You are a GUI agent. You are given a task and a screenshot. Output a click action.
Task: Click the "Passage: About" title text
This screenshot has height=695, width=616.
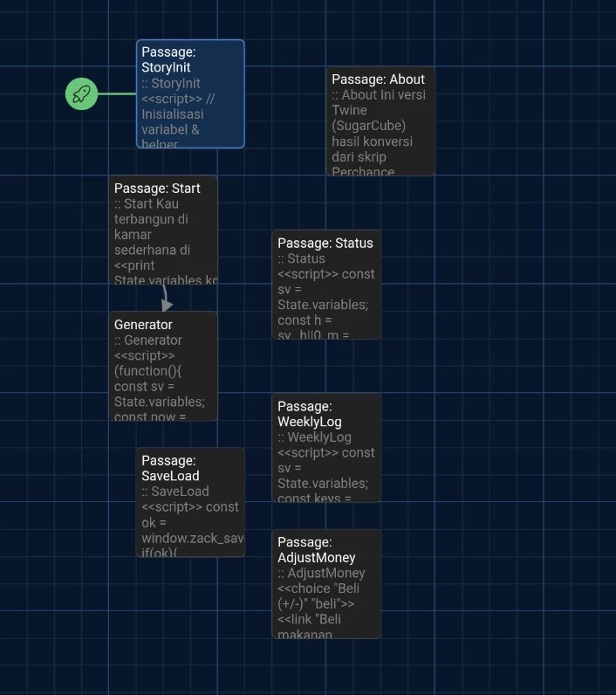pos(378,79)
